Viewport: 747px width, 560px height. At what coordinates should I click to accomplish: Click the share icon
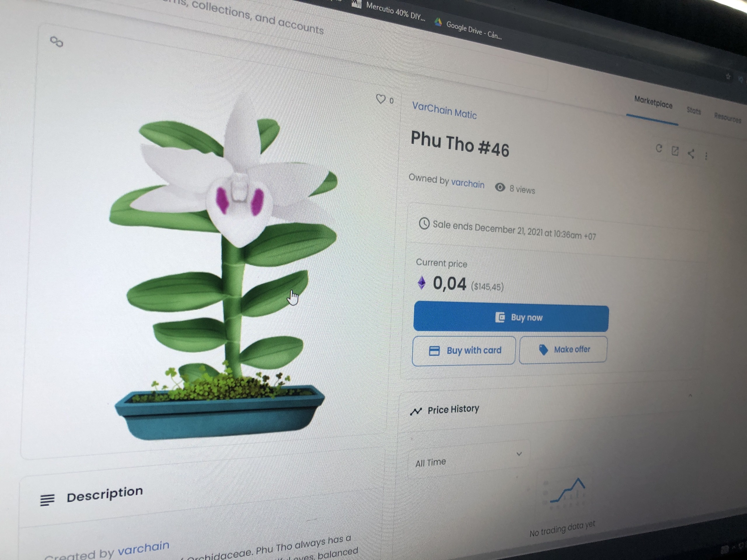[691, 154]
